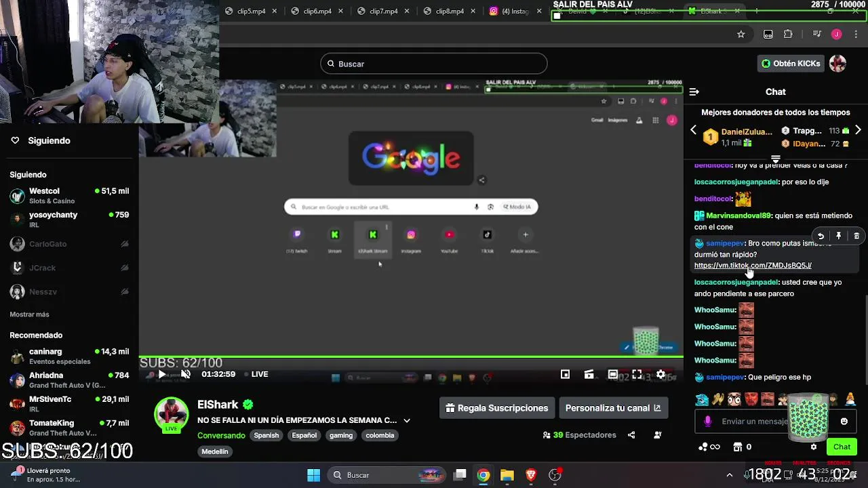Open the video player settings gear

[x=660, y=374]
